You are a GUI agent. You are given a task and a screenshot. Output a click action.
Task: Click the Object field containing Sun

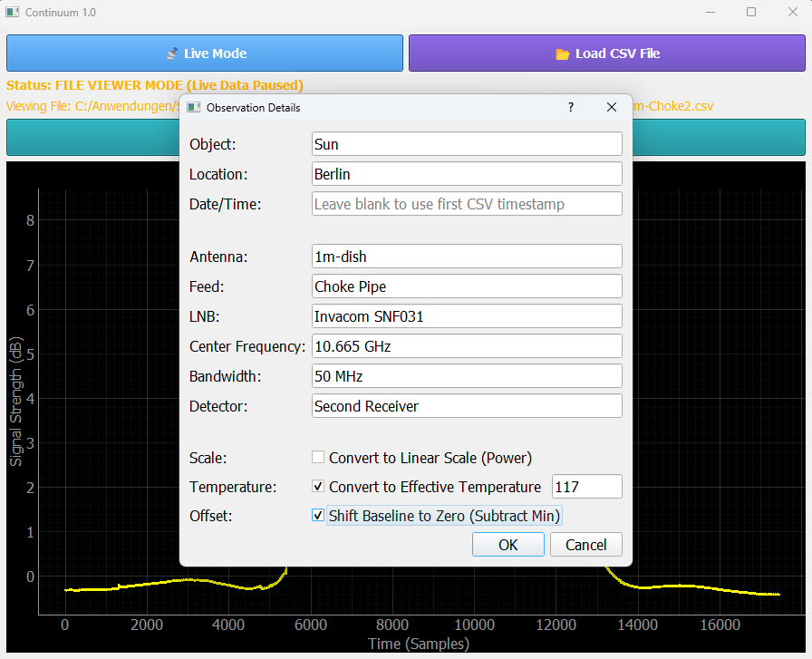467,144
